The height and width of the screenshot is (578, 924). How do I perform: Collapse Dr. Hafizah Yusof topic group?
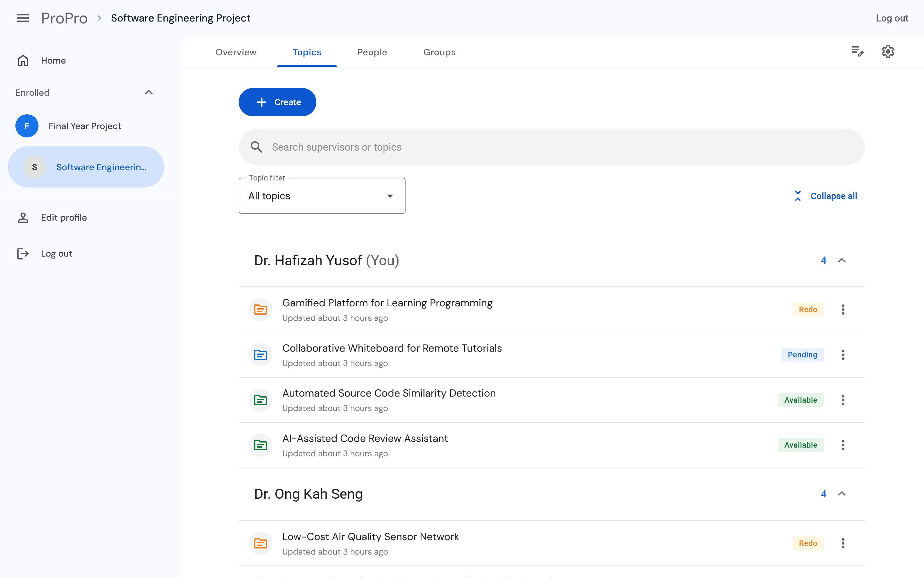point(842,260)
